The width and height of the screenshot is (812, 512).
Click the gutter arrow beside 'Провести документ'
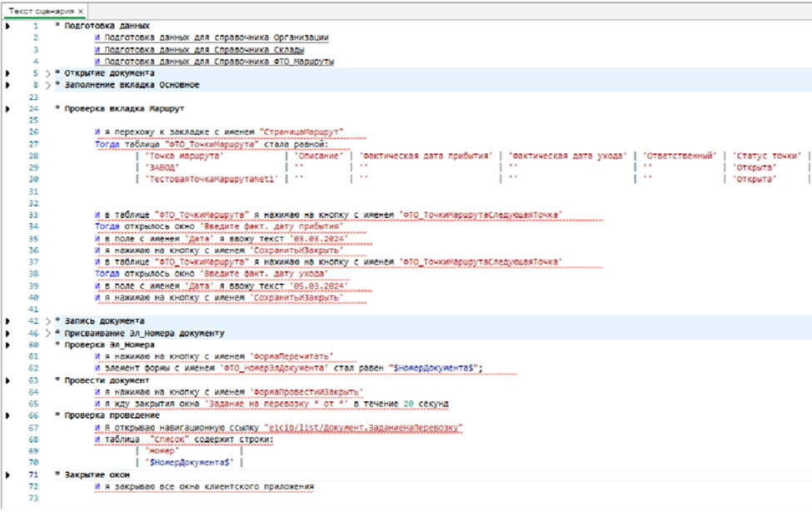click(7, 380)
